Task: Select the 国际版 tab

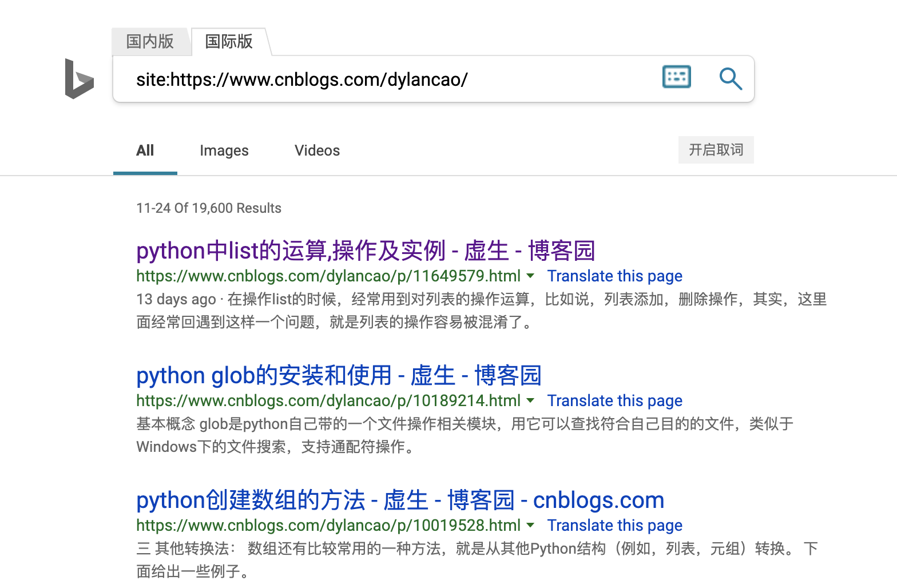Action: coord(229,41)
